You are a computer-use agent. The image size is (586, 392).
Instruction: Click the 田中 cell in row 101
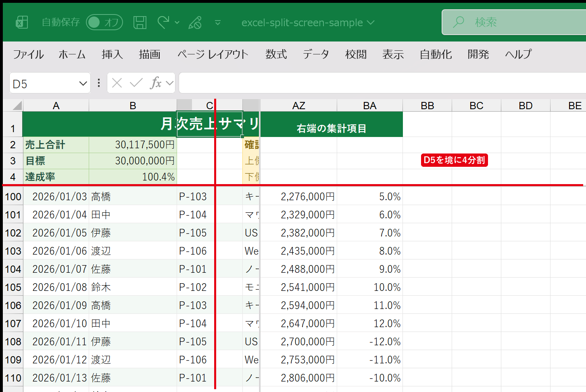[x=133, y=215]
